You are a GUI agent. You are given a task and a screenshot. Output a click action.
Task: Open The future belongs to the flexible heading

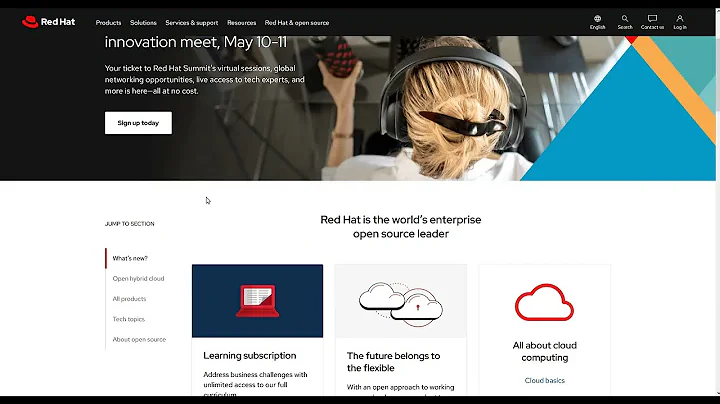point(394,362)
